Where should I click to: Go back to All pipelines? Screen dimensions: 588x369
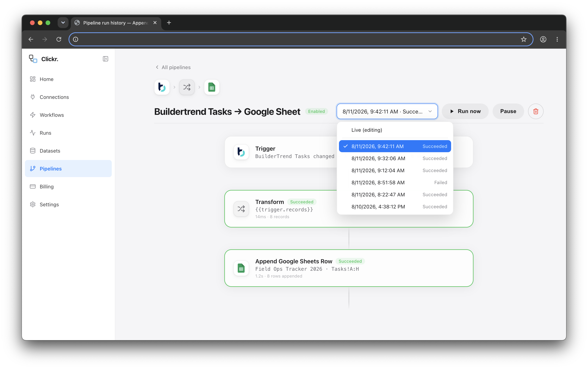(x=173, y=67)
